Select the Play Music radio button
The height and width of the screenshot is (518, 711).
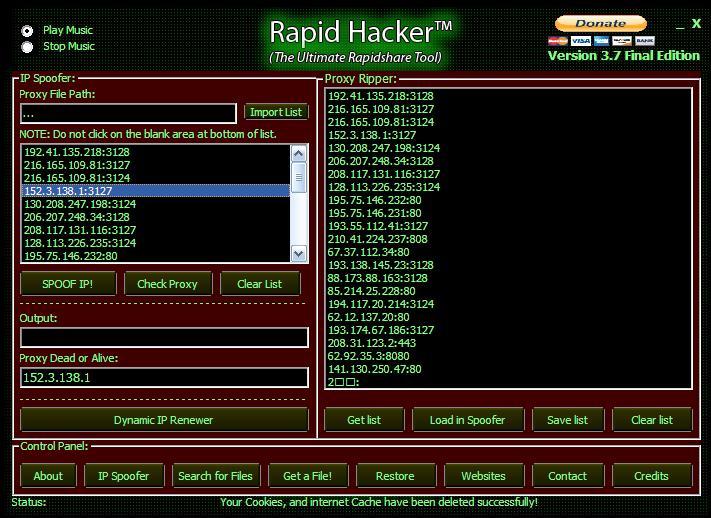[27, 31]
